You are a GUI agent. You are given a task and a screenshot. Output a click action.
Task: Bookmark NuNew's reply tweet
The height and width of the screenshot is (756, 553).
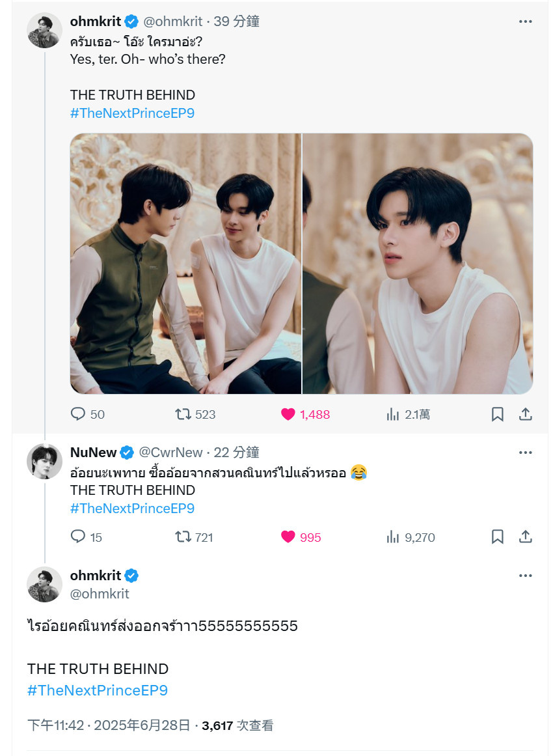pyautogui.click(x=498, y=537)
